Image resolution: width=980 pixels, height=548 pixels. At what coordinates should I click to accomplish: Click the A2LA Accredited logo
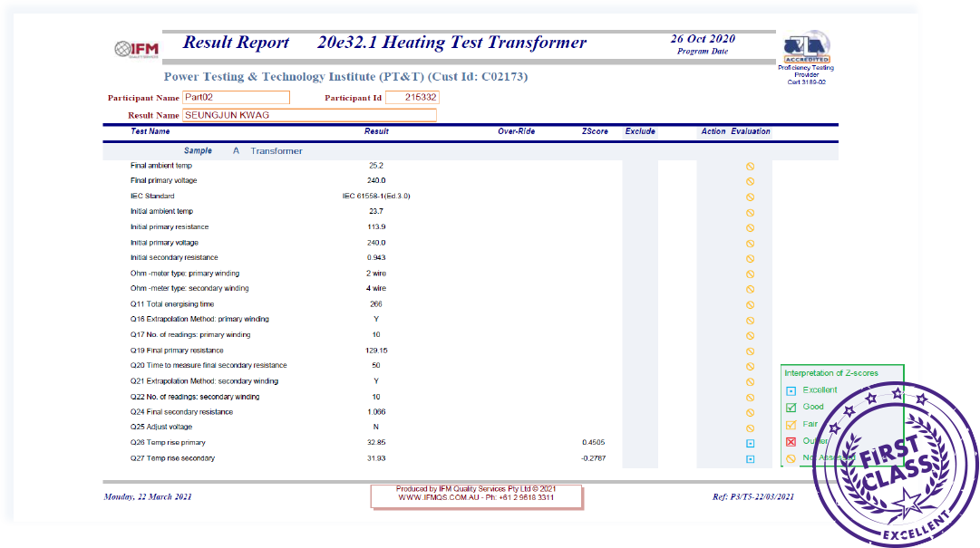pyautogui.click(x=806, y=47)
